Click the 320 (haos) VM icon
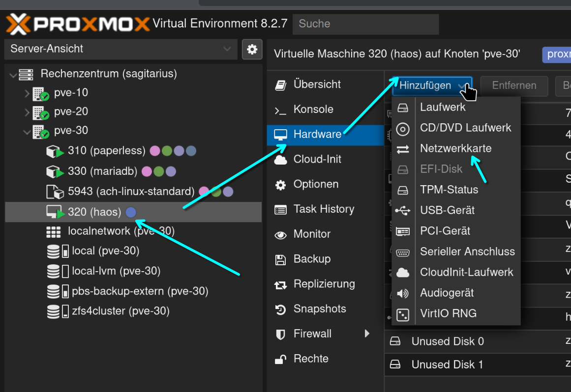The width and height of the screenshot is (571, 392). tap(55, 212)
